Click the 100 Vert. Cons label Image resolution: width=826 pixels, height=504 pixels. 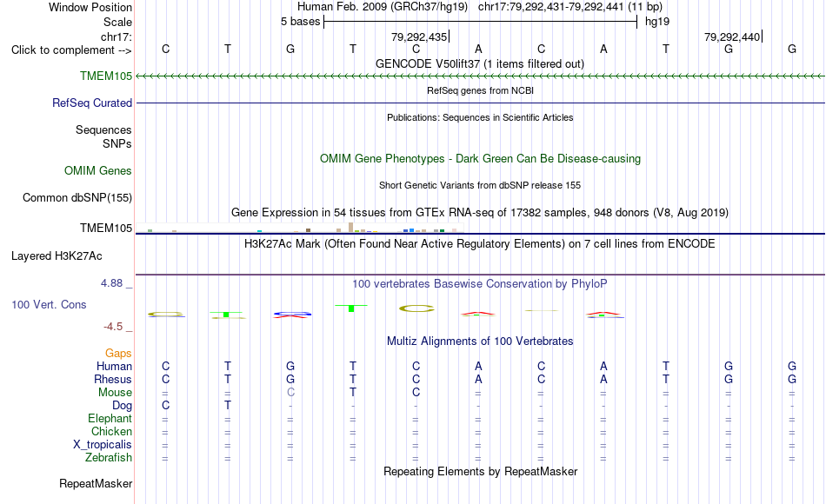49,304
